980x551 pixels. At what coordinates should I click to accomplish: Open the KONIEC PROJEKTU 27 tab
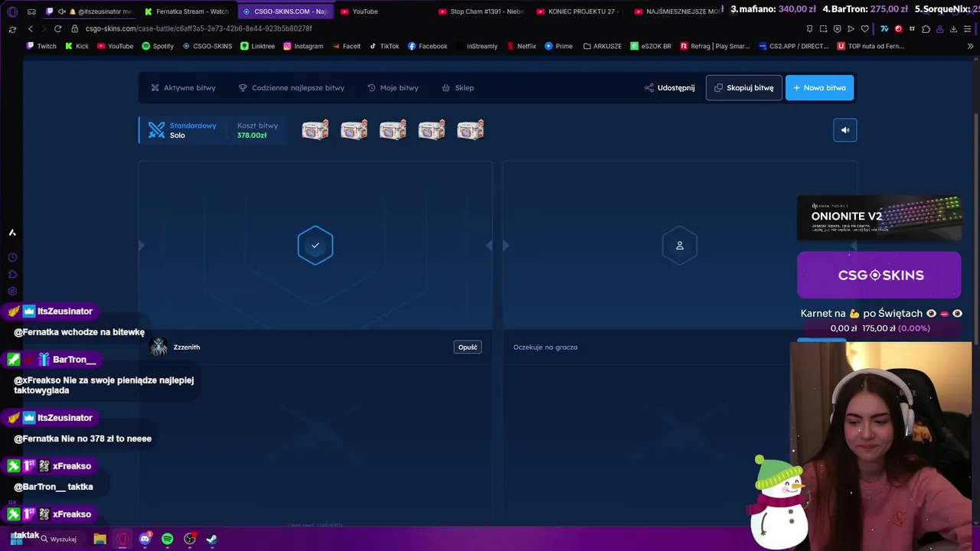pyautogui.click(x=579, y=11)
